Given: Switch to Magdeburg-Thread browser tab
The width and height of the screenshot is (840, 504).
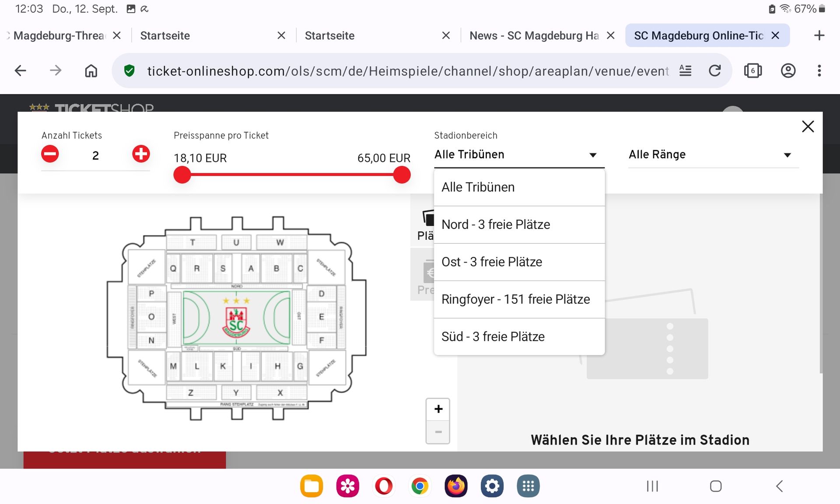Looking at the screenshot, I should (59, 35).
